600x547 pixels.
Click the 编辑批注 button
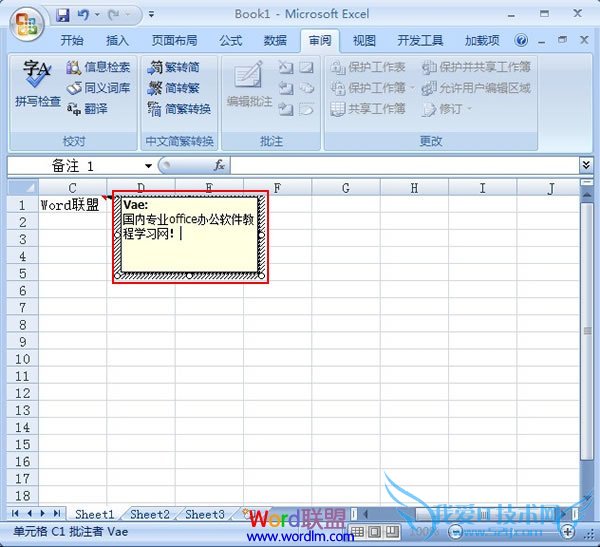[x=249, y=83]
